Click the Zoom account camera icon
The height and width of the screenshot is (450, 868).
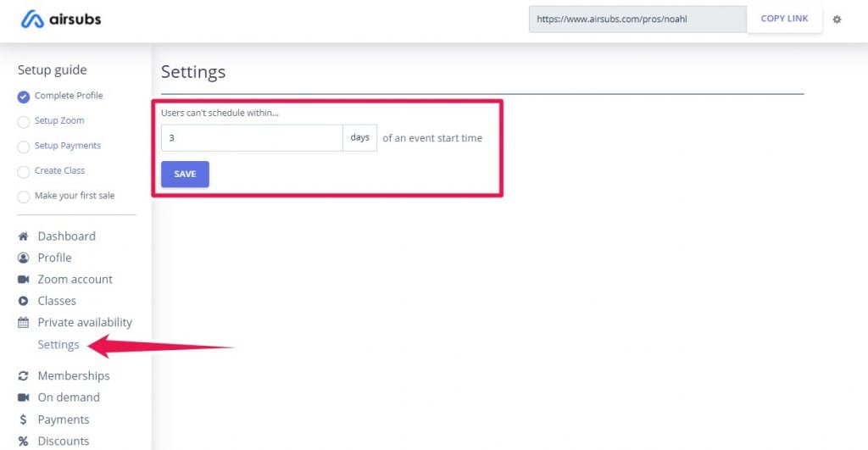click(23, 280)
